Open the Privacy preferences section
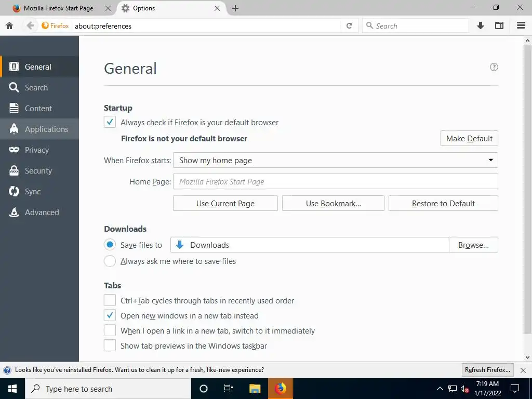This screenshot has width=532, height=399. [39, 150]
